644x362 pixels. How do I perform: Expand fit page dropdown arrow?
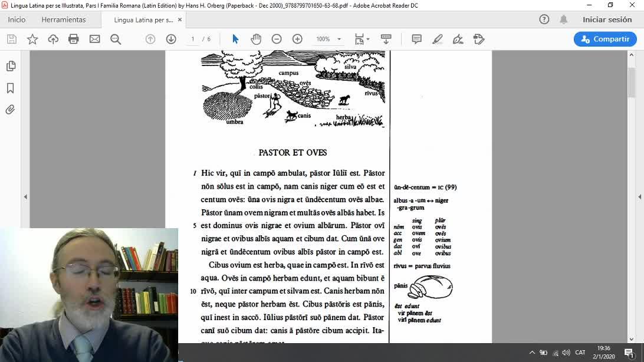click(368, 39)
